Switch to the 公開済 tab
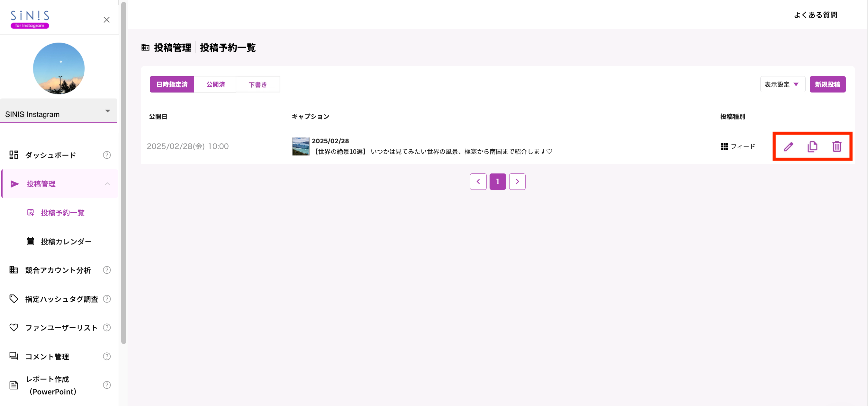The width and height of the screenshot is (868, 406). tap(215, 84)
